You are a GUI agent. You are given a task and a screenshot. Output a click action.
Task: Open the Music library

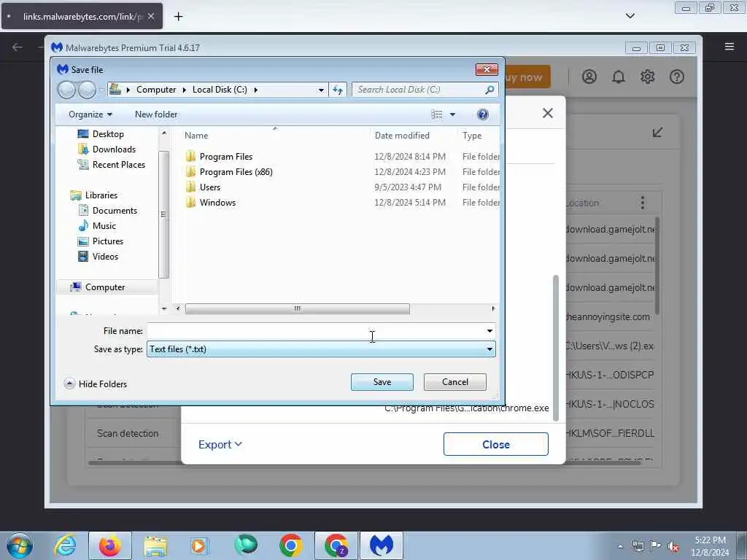tap(104, 226)
